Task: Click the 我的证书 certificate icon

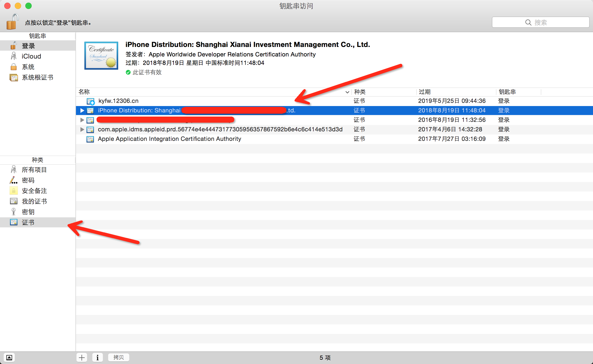Action: pyautogui.click(x=13, y=201)
